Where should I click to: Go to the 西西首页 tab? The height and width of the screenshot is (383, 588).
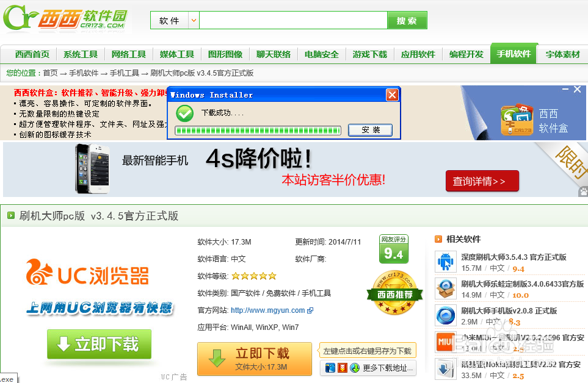32,54
